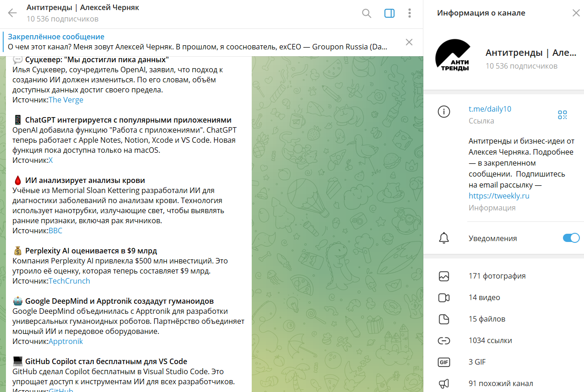The width and height of the screenshot is (584, 392).
Task: Open the photos icon for 171 фотография
Action: pyautogui.click(x=443, y=276)
